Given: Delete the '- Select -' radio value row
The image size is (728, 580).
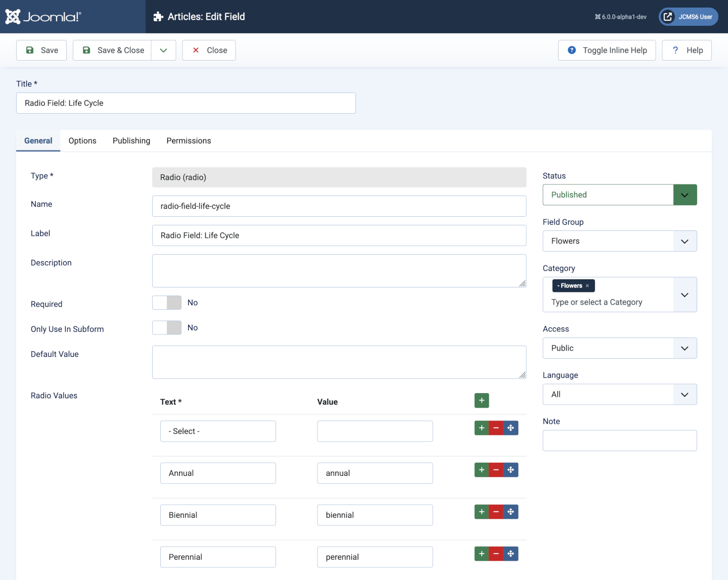Looking at the screenshot, I should coord(496,428).
